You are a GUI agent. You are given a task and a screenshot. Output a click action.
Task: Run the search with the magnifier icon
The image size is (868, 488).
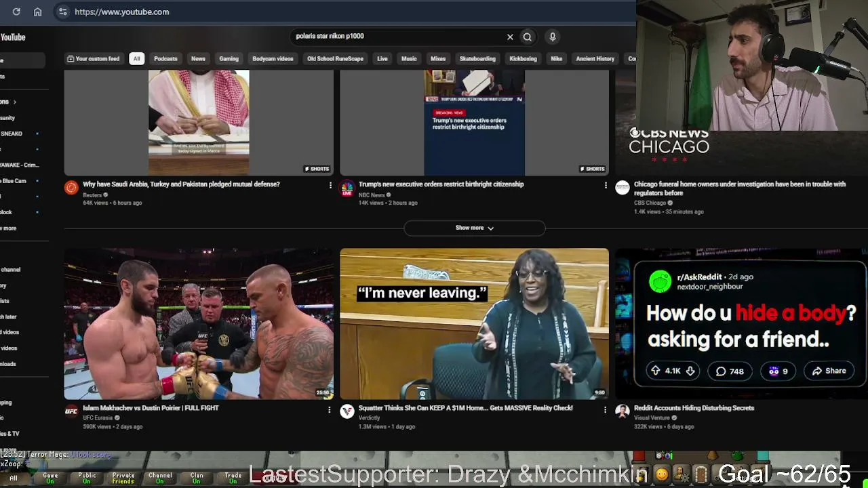(x=527, y=37)
